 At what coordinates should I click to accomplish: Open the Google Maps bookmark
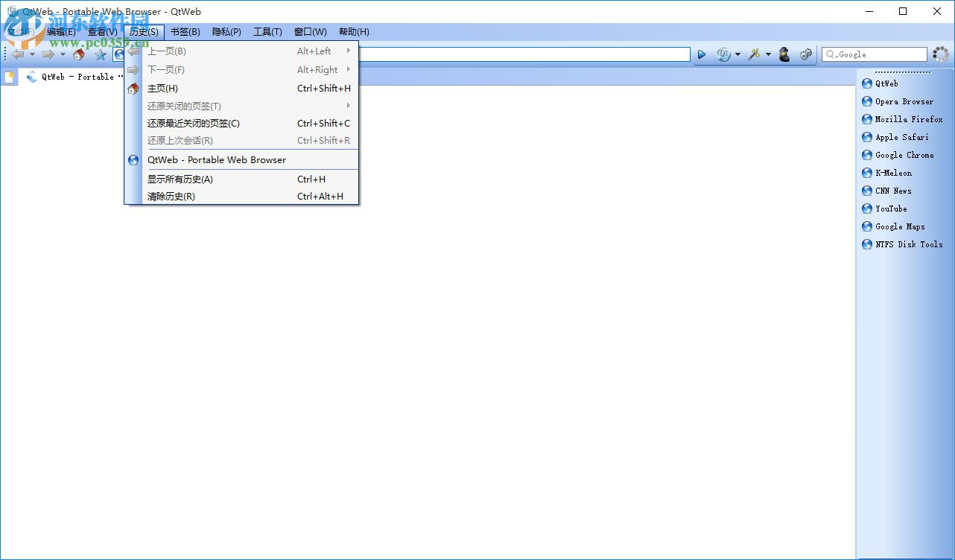(x=900, y=226)
